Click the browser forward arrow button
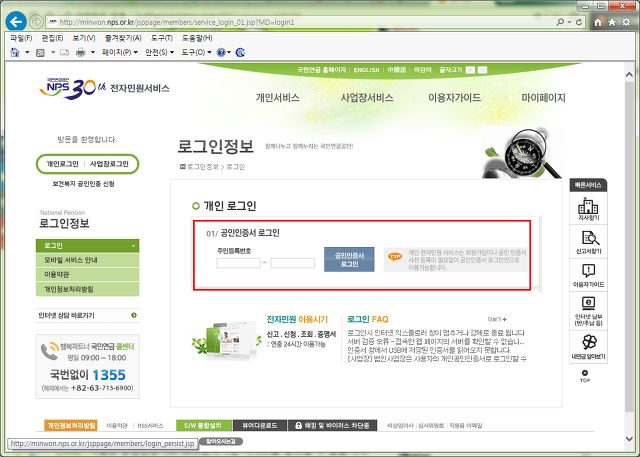This screenshot has width=640, height=457. tap(36, 22)
